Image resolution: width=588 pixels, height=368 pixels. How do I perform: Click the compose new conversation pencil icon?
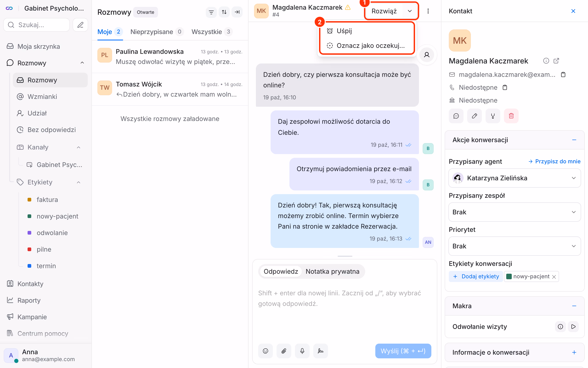(x=80, y=25)
